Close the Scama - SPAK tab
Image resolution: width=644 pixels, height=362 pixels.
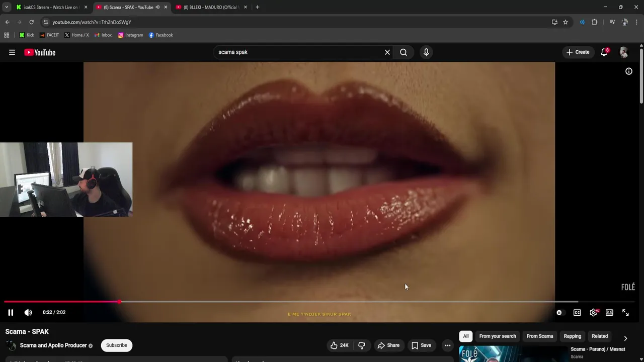coord(166,7)
